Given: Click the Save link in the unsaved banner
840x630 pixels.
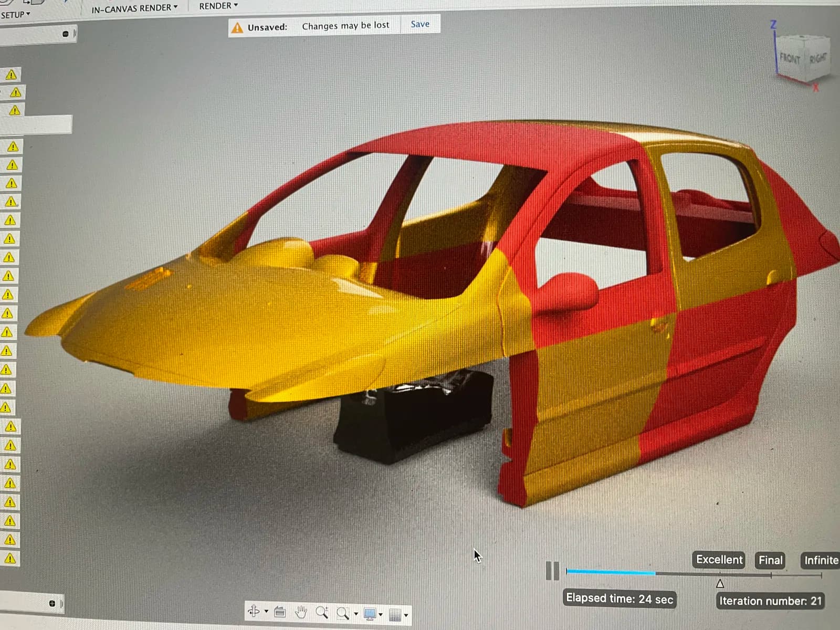Looking at the screenshot, I should click(420, 24).
